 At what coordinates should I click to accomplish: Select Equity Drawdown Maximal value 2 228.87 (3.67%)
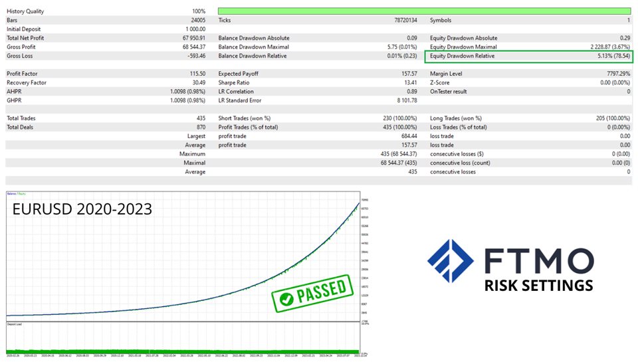[610, 47]
